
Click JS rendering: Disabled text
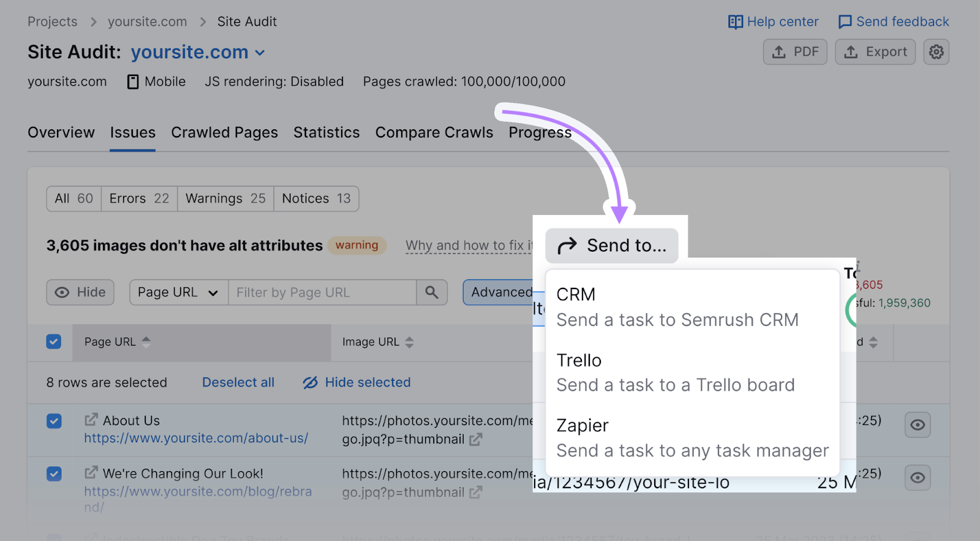274,81
